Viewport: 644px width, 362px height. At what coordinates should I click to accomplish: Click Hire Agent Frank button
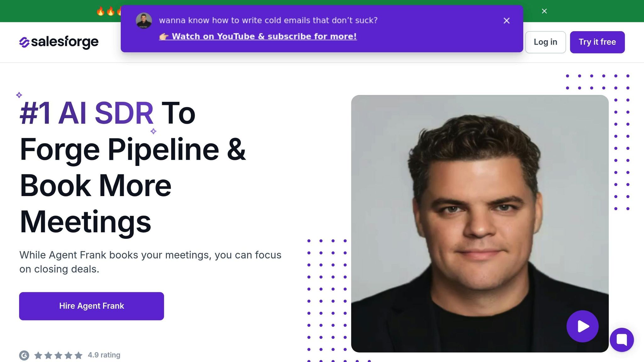click(92, 306)
